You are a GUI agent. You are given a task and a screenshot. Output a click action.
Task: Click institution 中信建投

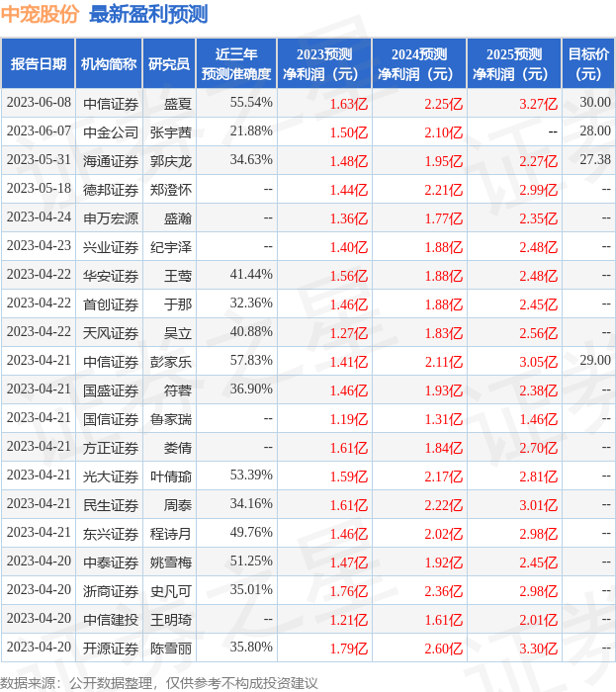click(111, 620)
